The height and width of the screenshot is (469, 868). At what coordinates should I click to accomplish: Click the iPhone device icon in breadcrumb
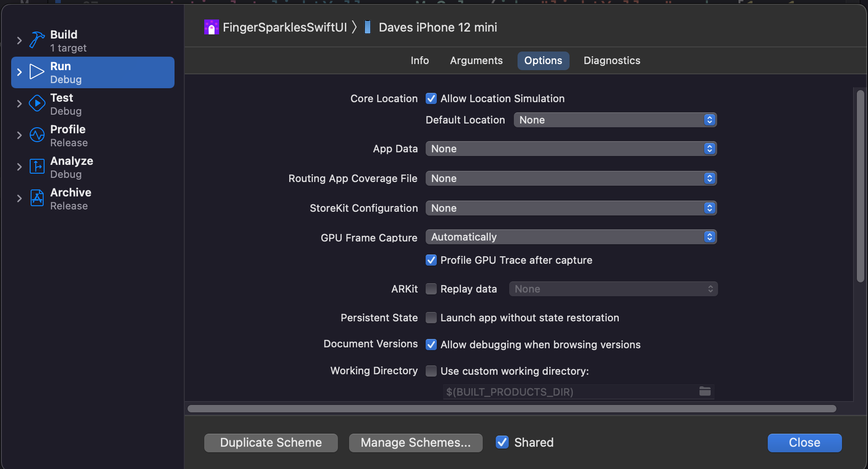tap(367, 27)
